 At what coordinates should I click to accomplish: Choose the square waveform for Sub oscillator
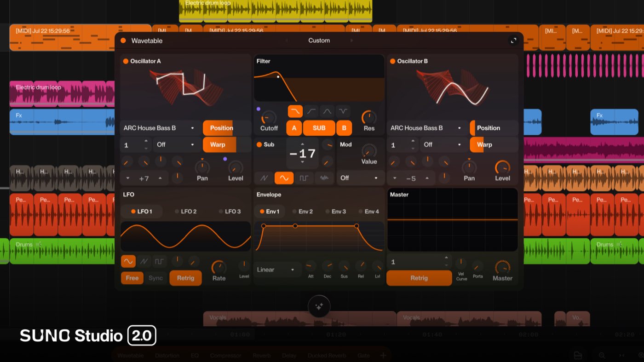tap(304, 178)
